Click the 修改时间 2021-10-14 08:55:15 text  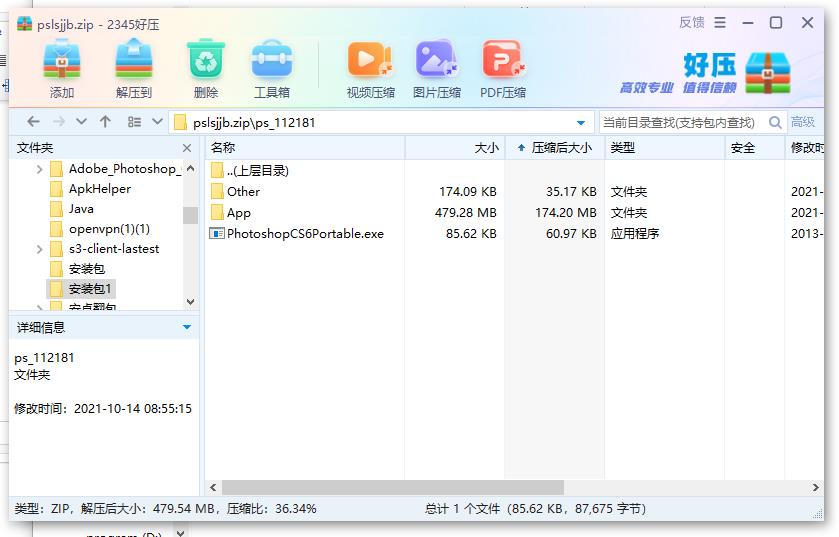coord(103,409)
